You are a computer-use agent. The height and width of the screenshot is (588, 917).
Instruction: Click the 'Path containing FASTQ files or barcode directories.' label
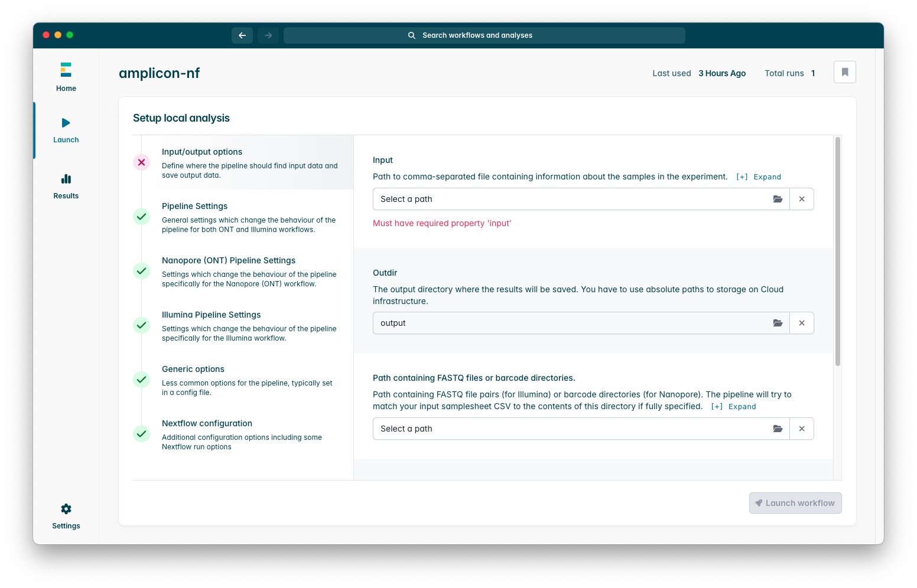click(x=474, y=378)
